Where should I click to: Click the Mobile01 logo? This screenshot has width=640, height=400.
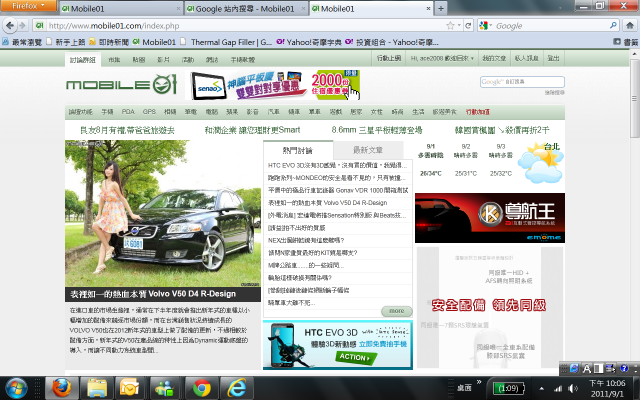pyautogui.click(x=121, y=84)
